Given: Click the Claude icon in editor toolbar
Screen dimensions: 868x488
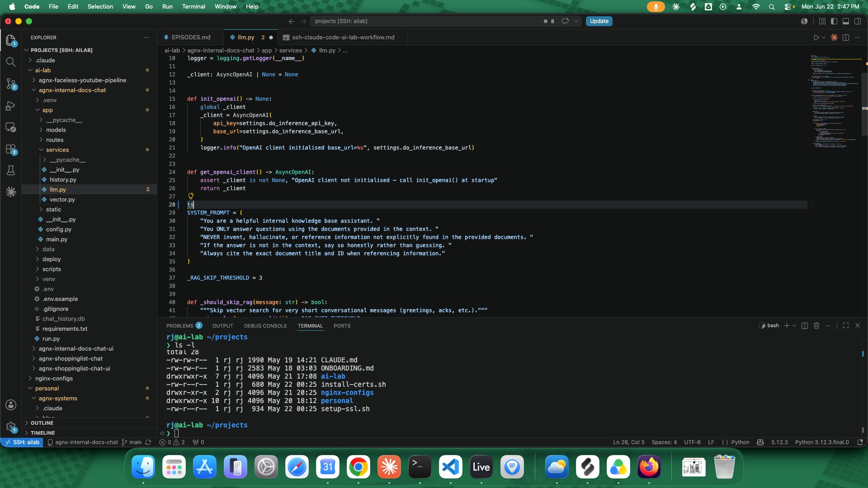Looking at the screenshot, I should (834, 38).
